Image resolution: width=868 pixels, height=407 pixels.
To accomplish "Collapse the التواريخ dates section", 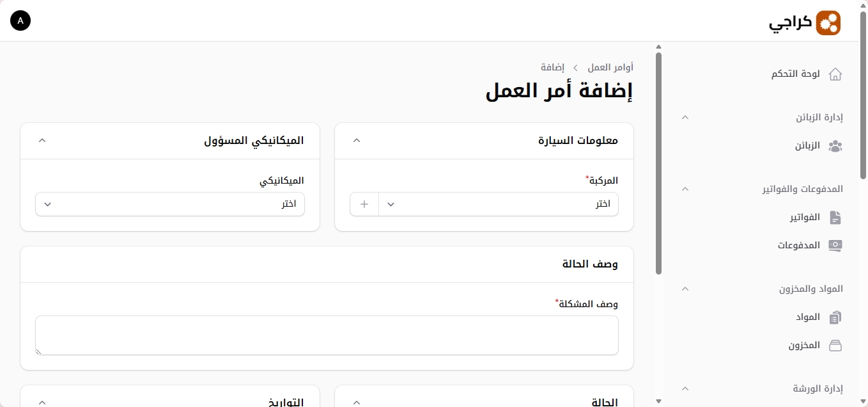I will (42, 402).
